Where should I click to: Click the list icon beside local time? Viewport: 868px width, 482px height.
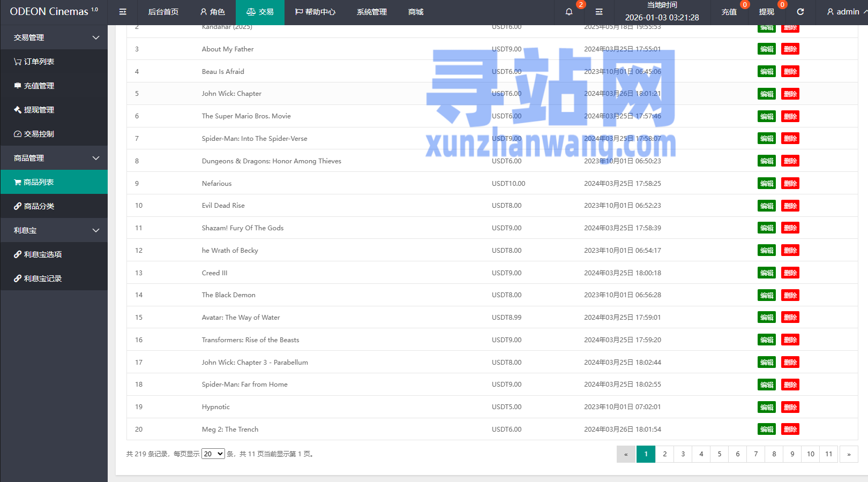599,12
